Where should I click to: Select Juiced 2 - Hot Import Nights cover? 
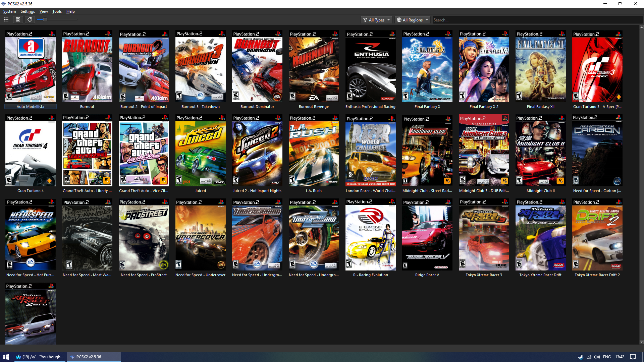(x=257, y=150)
